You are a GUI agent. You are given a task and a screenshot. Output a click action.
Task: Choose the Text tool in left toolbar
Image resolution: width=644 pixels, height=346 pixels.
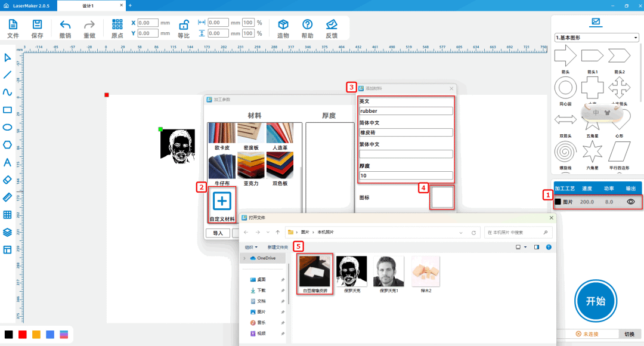tap(8, 162)
